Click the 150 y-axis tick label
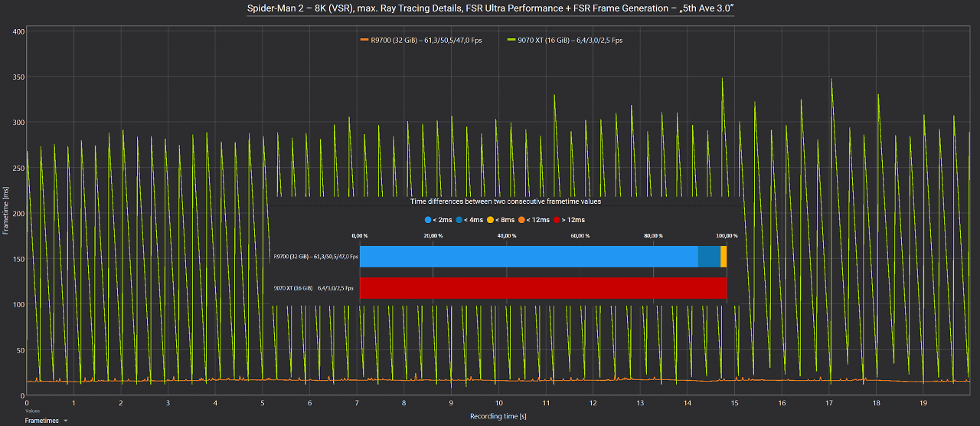980x426 pixels. (x=19, y=259)
